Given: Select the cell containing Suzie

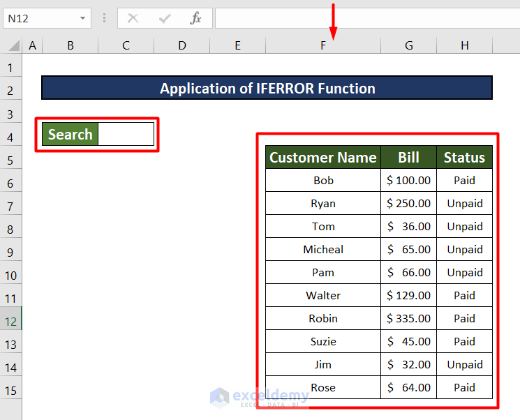Looking at the screenshot, I should coord(323,341).
